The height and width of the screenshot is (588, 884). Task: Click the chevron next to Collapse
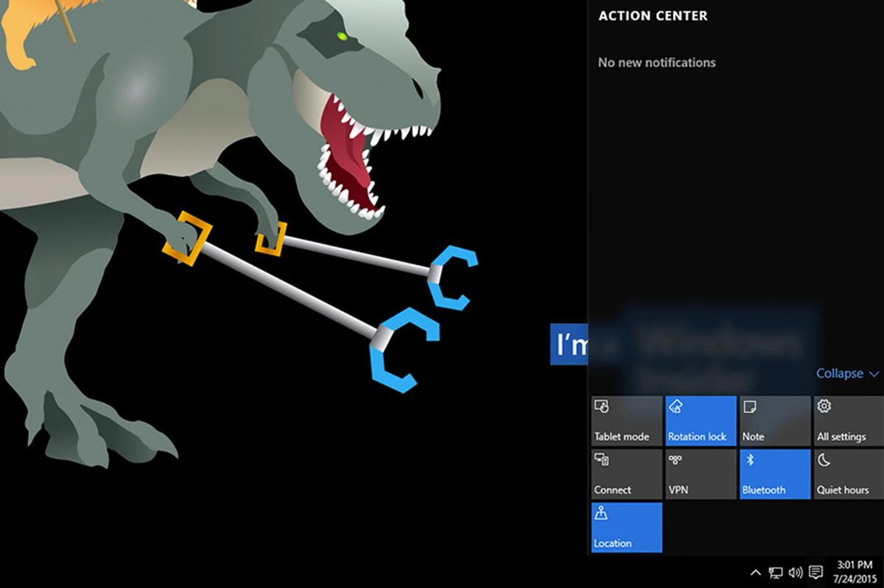click(873, 374)
